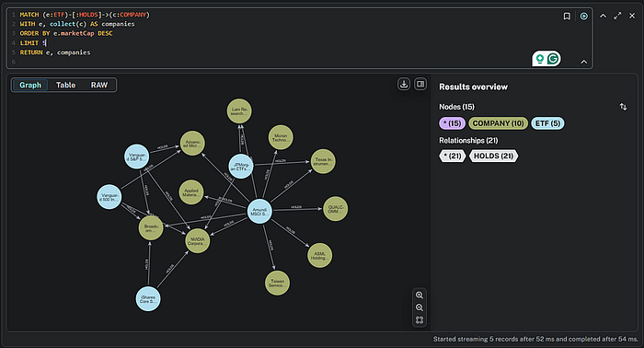The image size is (644, 348).
Task: Expand the result frame to fullscreen
Action: tap(617, 16)
